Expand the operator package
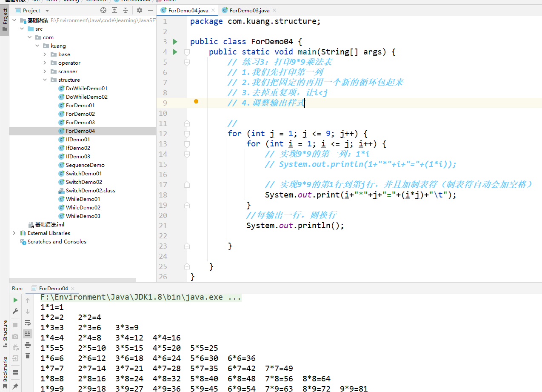The height and width of the screenshot is (392, 542). pos(45,63)
